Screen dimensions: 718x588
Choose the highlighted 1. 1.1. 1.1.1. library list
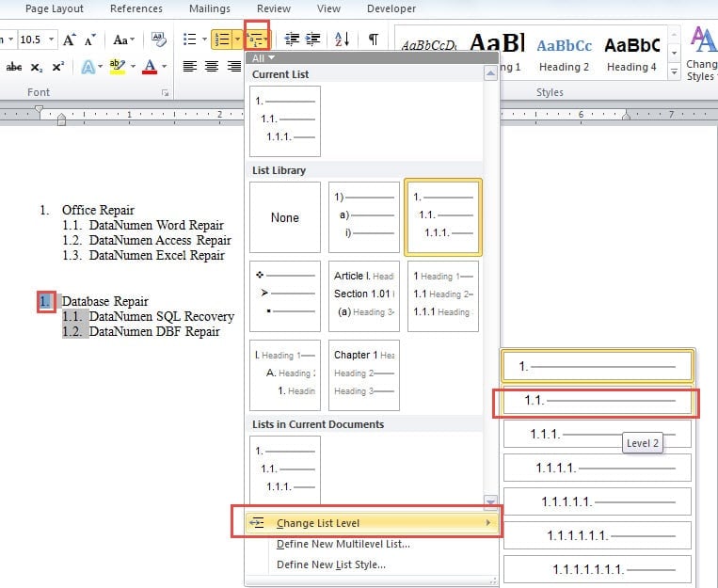[x=443, y=217]
